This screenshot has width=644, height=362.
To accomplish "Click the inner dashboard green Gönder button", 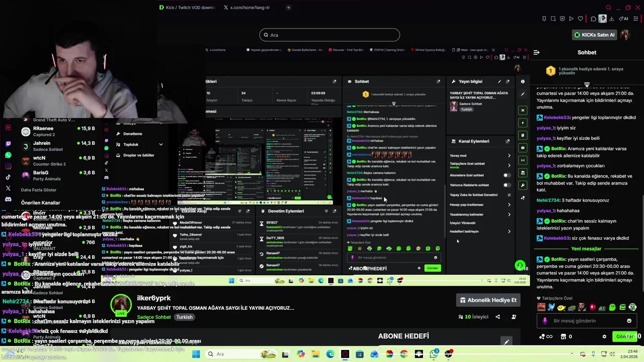I will coord(433,268).
